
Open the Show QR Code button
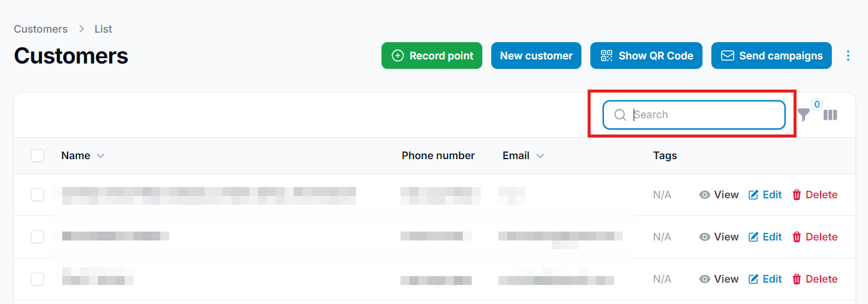click(x=646, y=56)
